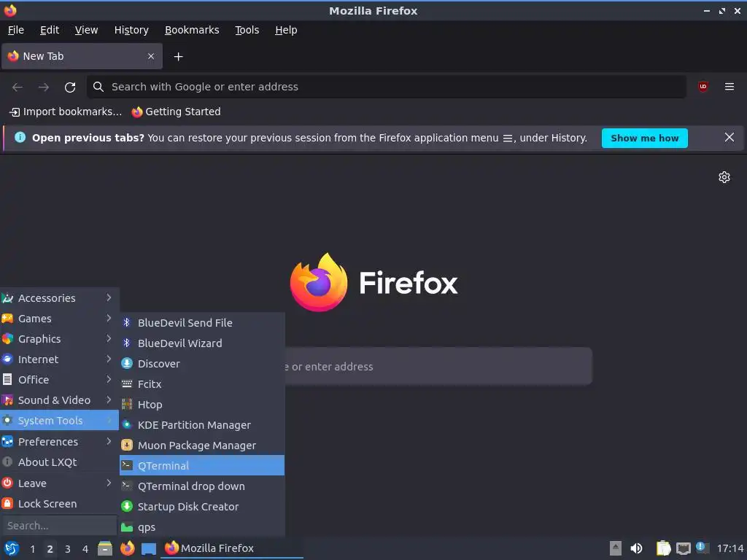Click the Show me how button
Screen dimensions: 747x560
click(x=645, y=138)
